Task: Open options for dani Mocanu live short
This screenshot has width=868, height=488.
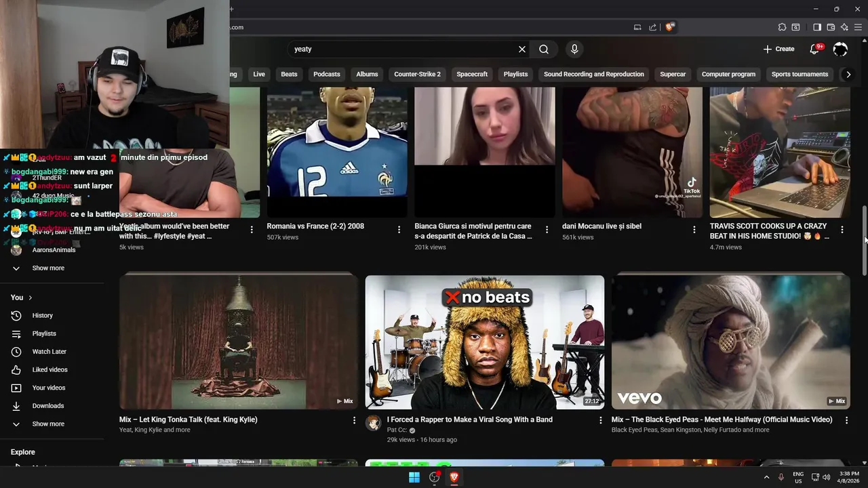Action: (x=694, y=230)
